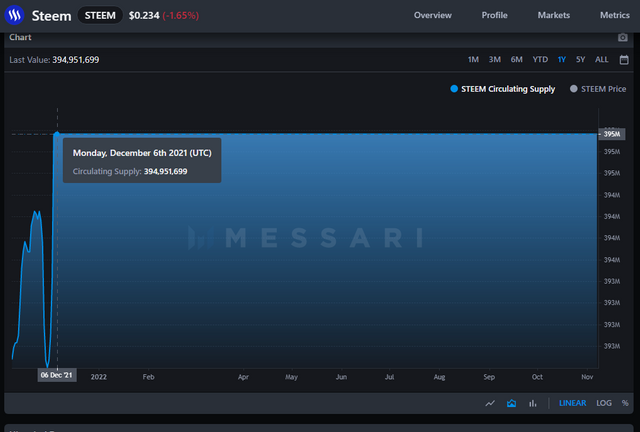
Task: Click the 2022 x-axis label
Action: pos(98,377)
